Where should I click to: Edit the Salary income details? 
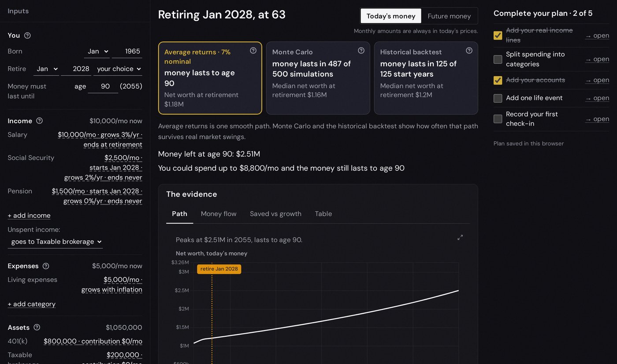click(100, 140)
